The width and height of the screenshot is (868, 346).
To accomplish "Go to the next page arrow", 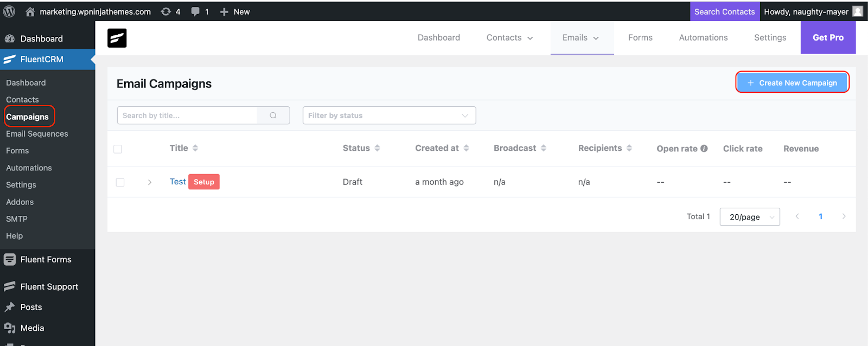I will (844, 216).
